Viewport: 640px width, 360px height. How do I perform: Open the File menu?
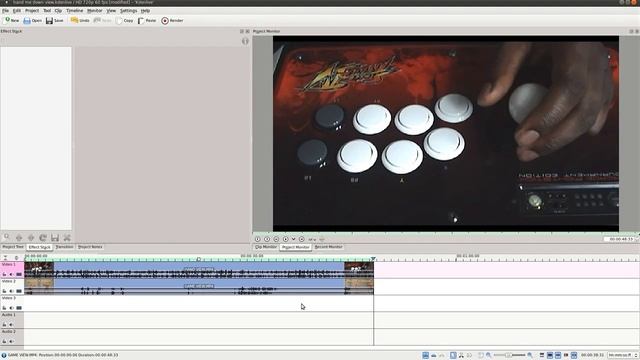(5, 11)
